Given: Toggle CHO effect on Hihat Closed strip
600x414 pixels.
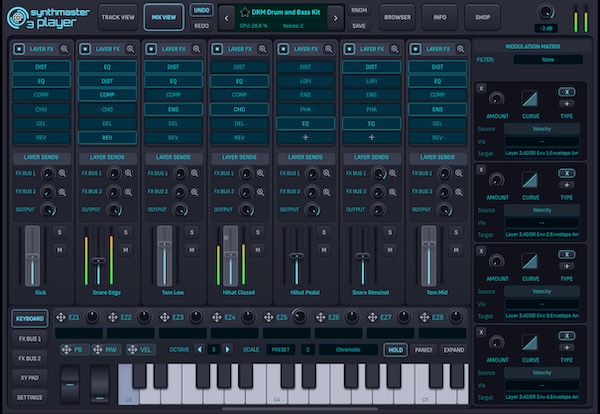Looking at the screenshot, I should point(239,109).
